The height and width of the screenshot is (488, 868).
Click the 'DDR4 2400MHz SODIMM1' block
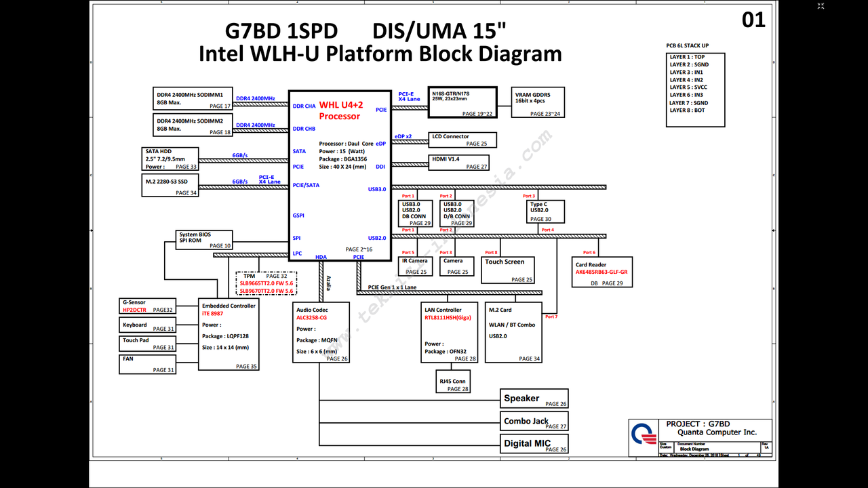click(193, 98)
